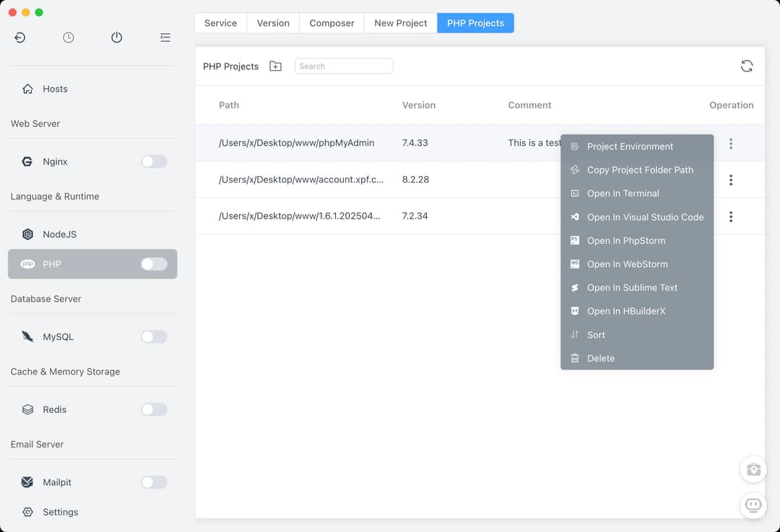Open Hosts in sidebar

pyautogui.click(x=55, y=89)
